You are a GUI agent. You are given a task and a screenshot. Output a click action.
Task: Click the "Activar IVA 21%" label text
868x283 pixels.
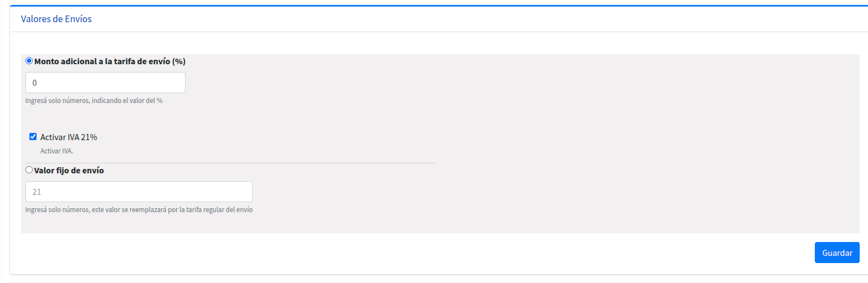click(69, 137)
